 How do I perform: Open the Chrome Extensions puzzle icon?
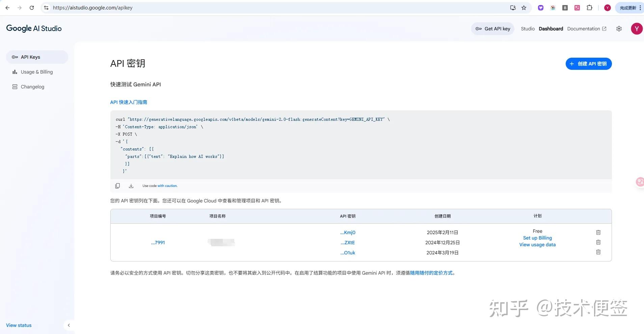pos(590,7)
